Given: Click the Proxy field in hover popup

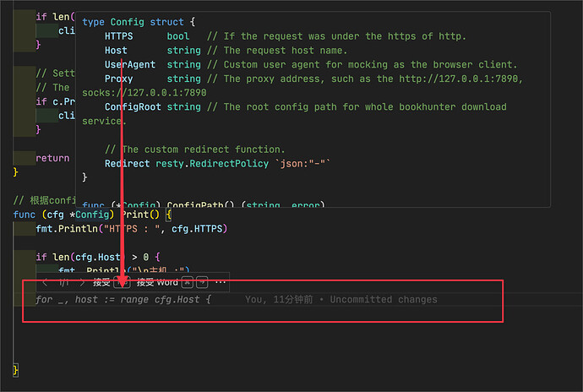Looking at the screenshot, I should point(118,79).
